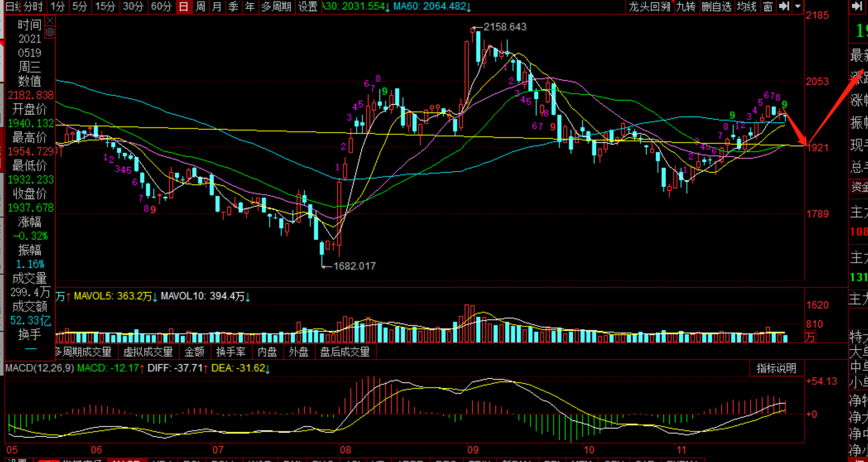
Task: Click the 最低价 value 1932.233
Action: click(30, 180)
